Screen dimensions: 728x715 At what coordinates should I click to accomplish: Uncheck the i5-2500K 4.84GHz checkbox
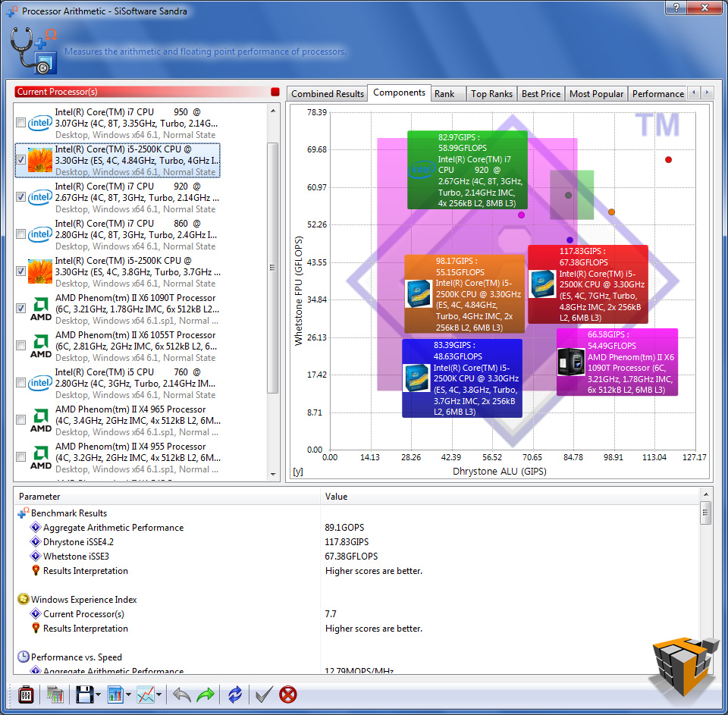(x=20, y=160)
